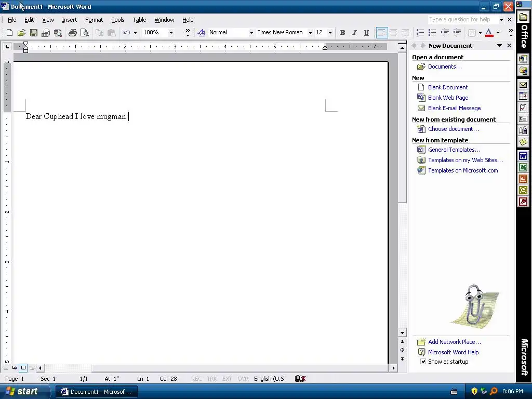The height and width of the screenshot is (399, 532).
Task: Switch to Normal view in the bottom bar
Action: 6,367
